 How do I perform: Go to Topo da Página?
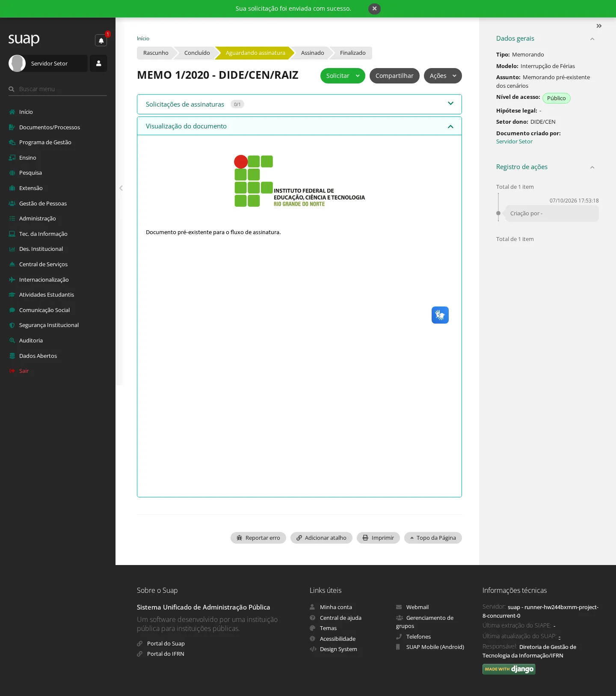pyautogui.click(x=433, y=538)
